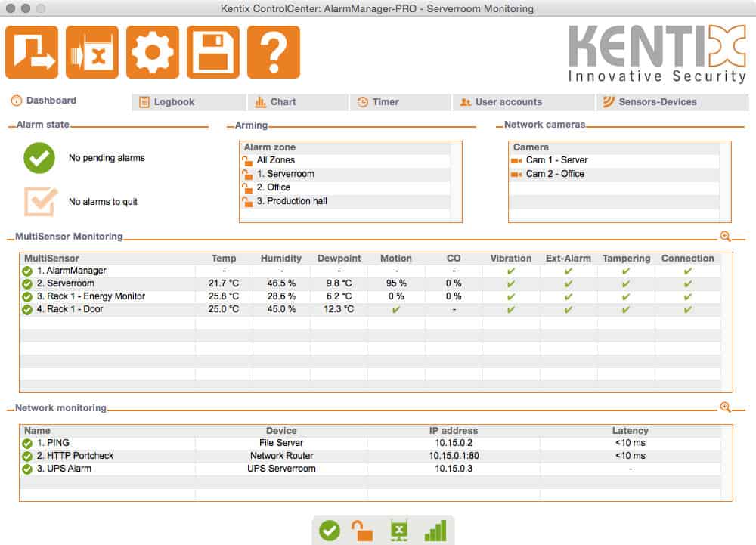Click the 95 % motion value
Screen dimensions: 756x545
tap(396, 283)
